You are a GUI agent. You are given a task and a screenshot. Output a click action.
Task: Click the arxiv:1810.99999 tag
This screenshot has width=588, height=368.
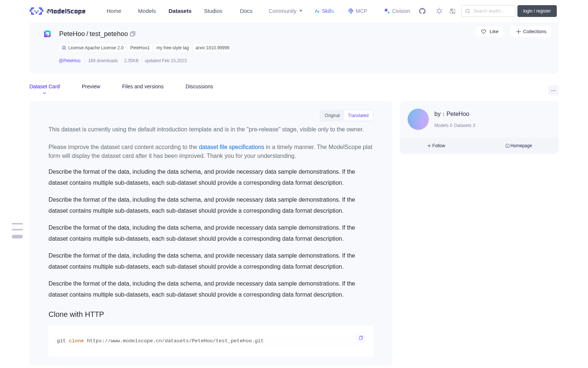click(212, 48)
